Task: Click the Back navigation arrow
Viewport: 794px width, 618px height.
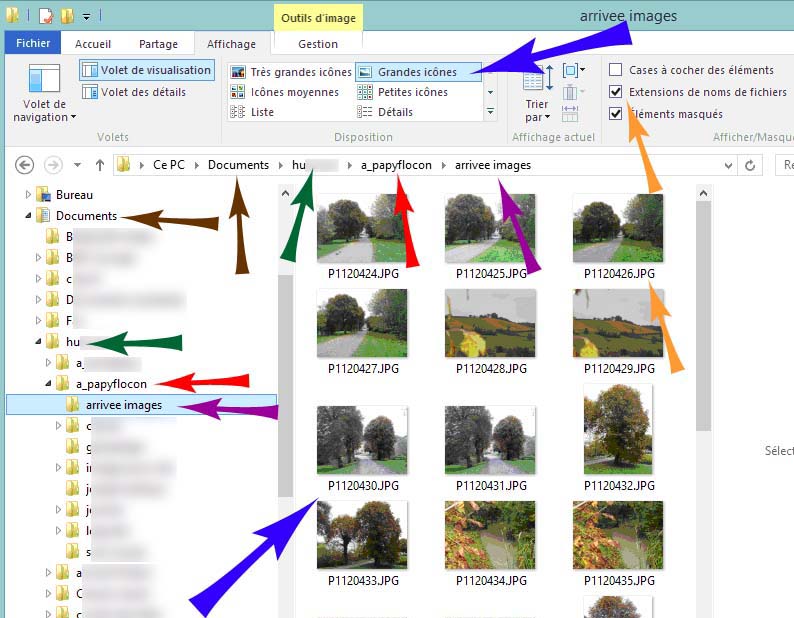Action: [x=24, y=165]
